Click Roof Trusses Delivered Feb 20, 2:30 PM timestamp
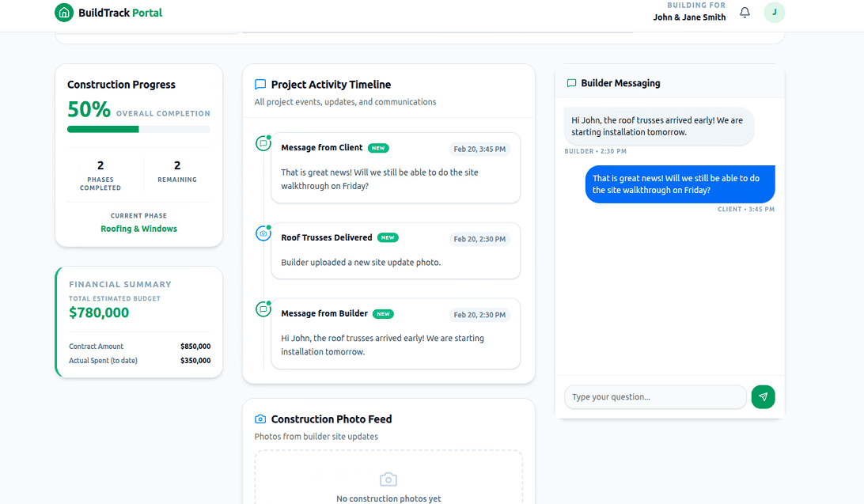 [x=479, y=239]
